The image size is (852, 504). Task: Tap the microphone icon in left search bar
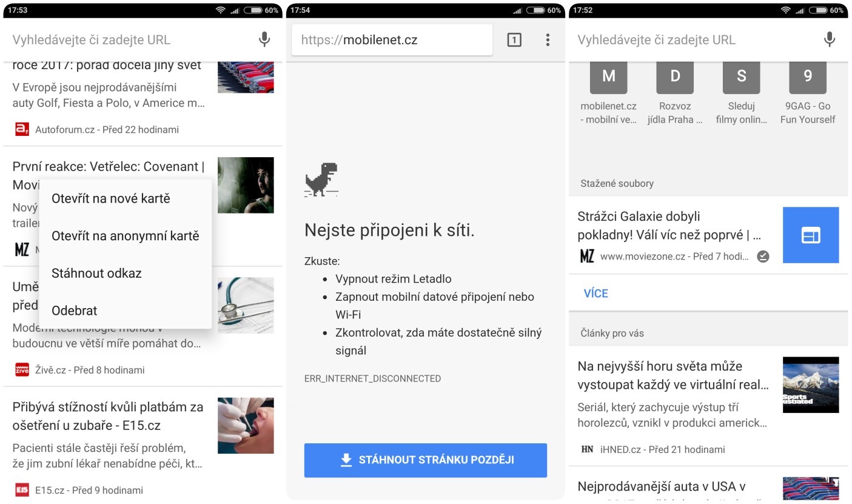click(264, 39)
